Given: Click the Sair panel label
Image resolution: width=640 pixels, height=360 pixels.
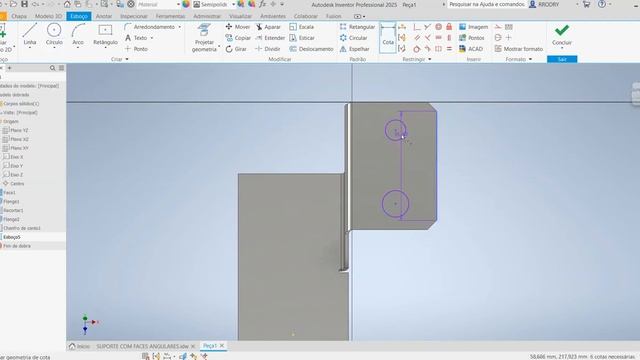Looking at the screenshot, I should point(562,59).
